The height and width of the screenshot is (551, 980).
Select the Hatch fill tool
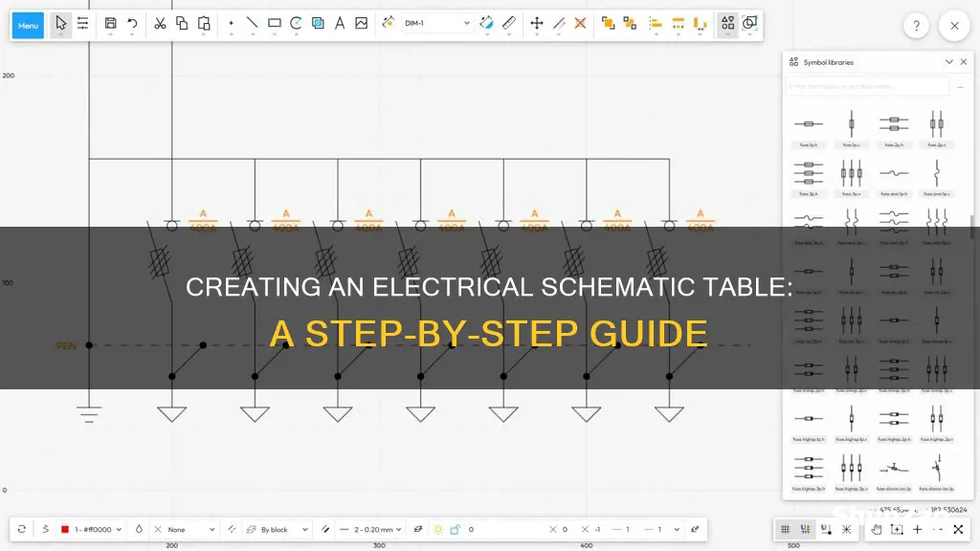[x=318, y=24]
